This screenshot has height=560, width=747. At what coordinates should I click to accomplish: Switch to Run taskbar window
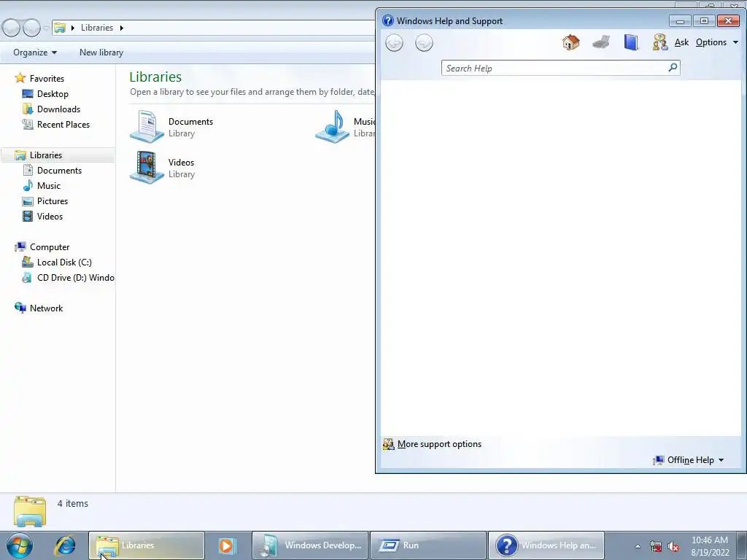[x=428, y=545]
